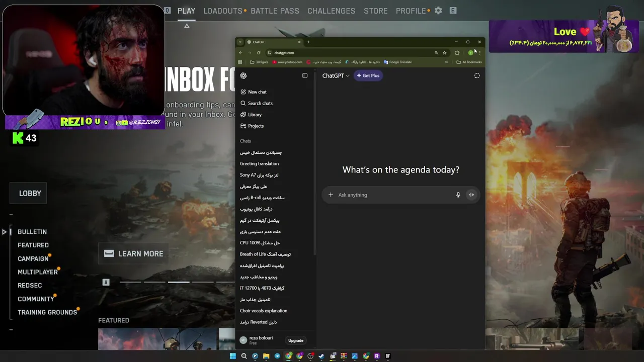Open OBS Studio from the taskbar
The width and height of the screenshot is (644, 362).
310,356
